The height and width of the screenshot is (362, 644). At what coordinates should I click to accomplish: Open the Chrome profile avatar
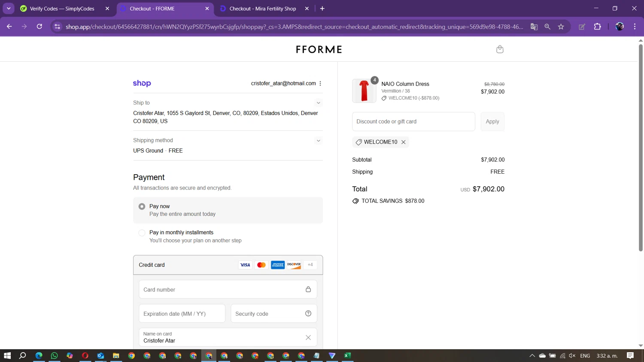[x=620, y=27]
